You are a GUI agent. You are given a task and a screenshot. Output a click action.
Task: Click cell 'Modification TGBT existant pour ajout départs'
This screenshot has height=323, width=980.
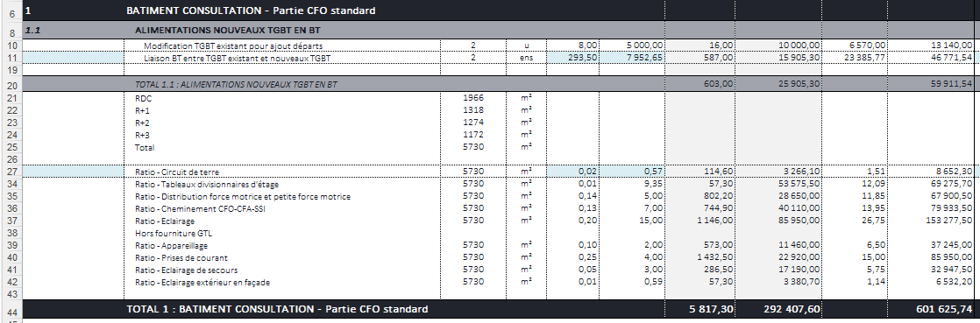point(233,46)
